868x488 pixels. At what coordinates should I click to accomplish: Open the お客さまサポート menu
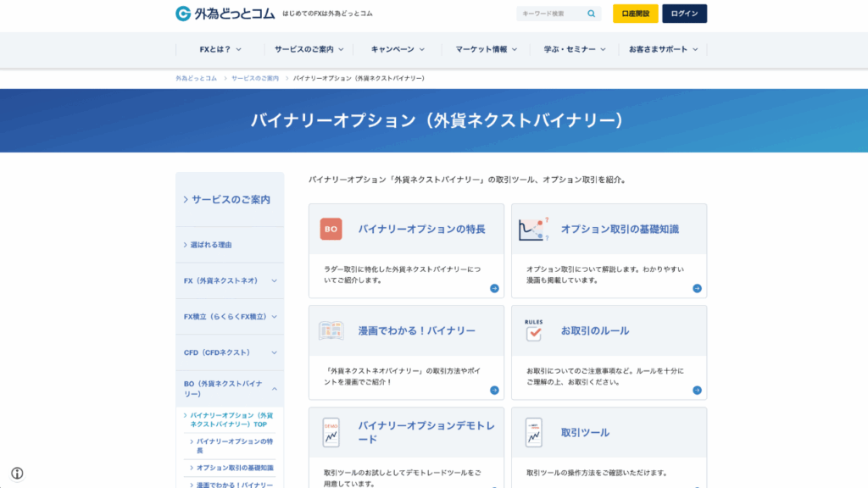coord(663,49)
